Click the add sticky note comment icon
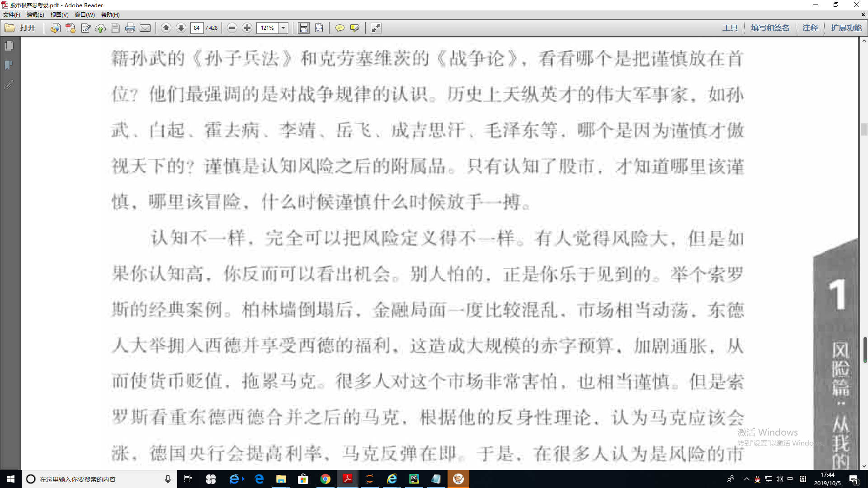868x488 pixels. coord(340,28)
